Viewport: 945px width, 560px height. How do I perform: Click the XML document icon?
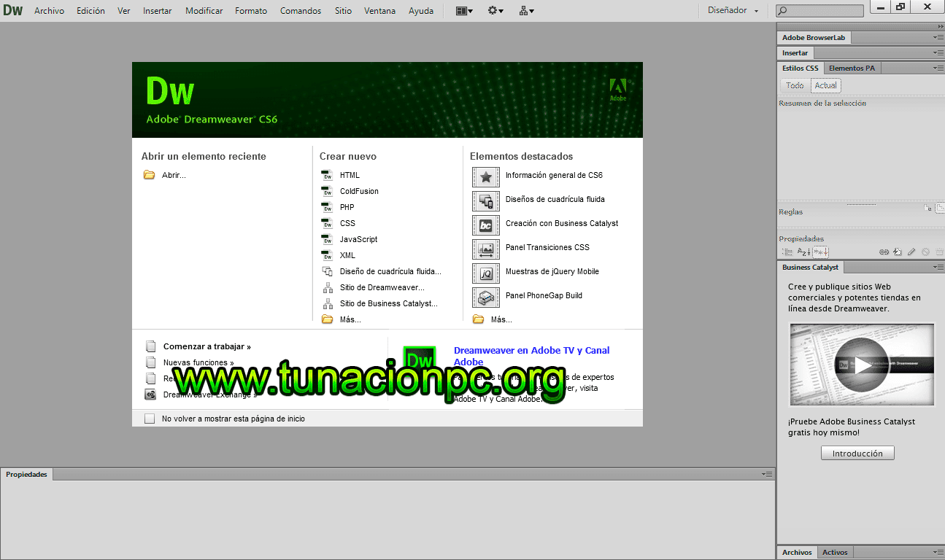[x=327, y=255]
